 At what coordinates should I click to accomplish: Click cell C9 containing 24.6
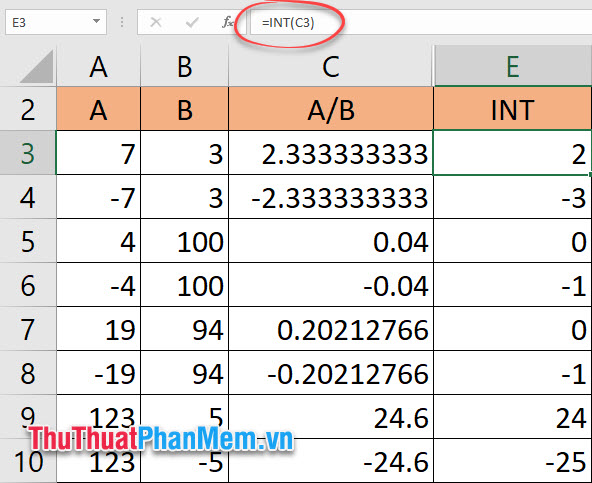[331, 417]
